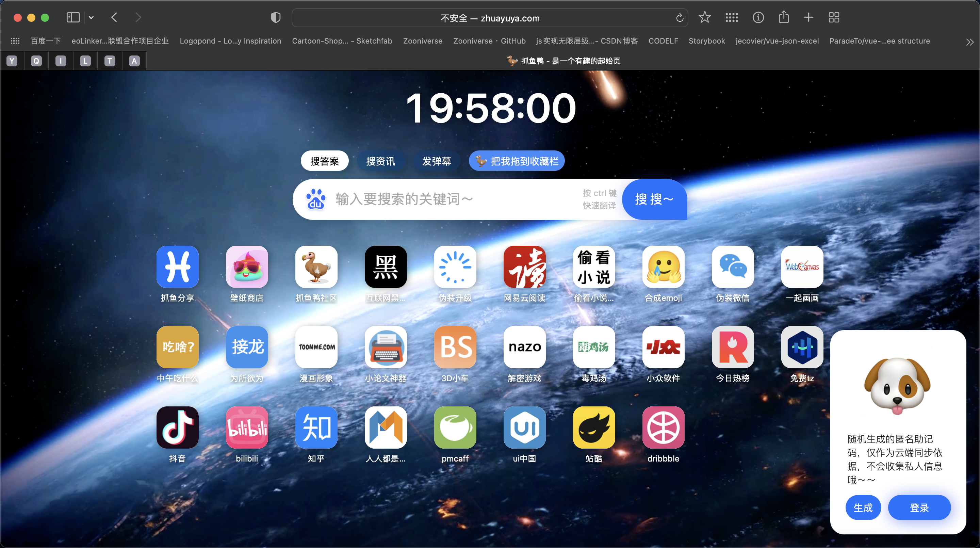Click the star bookmark toolbar icon
Viewport: 980px width, 548px height.
pyautogui.click(x=705, y=17)
